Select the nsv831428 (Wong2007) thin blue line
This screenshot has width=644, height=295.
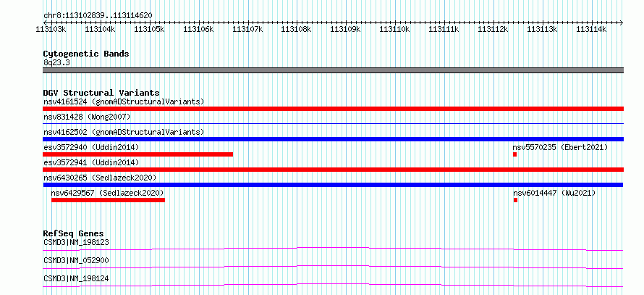pos(333,123)
